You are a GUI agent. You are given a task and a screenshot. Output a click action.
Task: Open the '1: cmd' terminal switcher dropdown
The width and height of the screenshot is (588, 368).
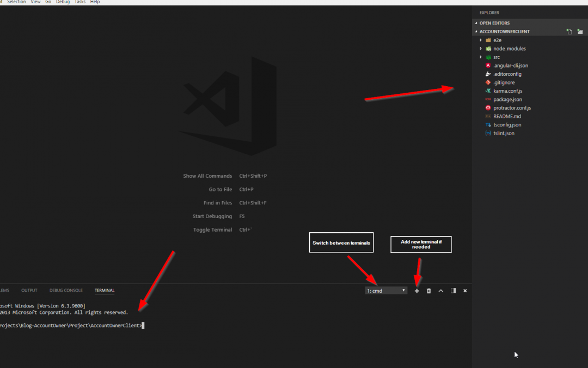point(386,291)
